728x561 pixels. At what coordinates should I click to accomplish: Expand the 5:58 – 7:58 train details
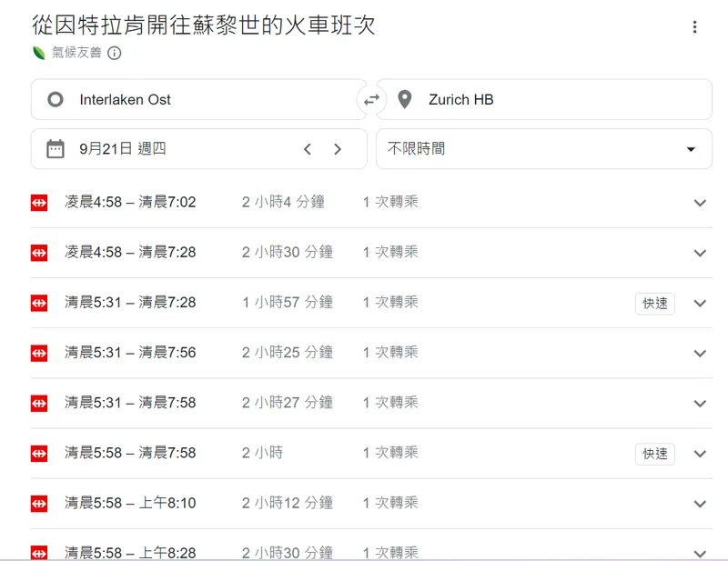click(700, 454)
